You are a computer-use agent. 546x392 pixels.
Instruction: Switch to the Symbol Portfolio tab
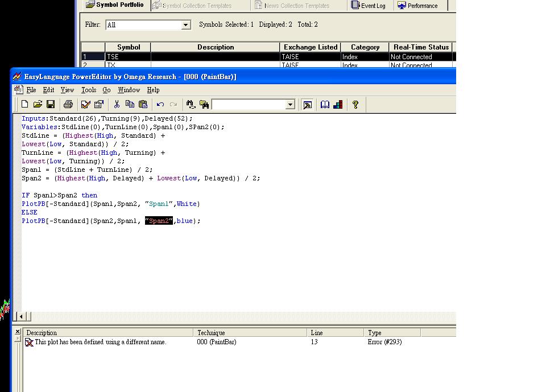tap(115, 5)
